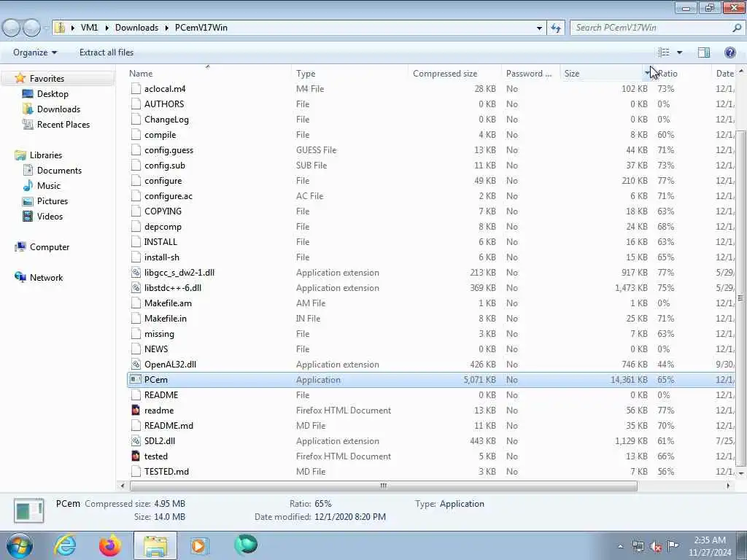Screen dimensions: 747x560
Task: Open the Help question mark icon
Action: click(x=729, y=52)
